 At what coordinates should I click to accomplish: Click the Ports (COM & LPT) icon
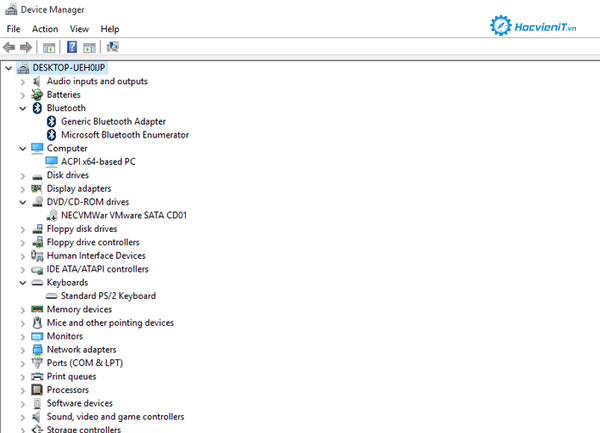point(37,363)
